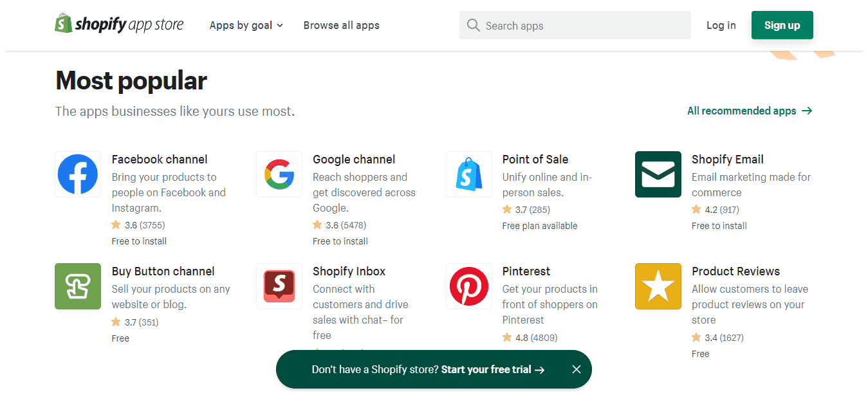Open the Shopify Inbox title link

(x=349, y=271)
